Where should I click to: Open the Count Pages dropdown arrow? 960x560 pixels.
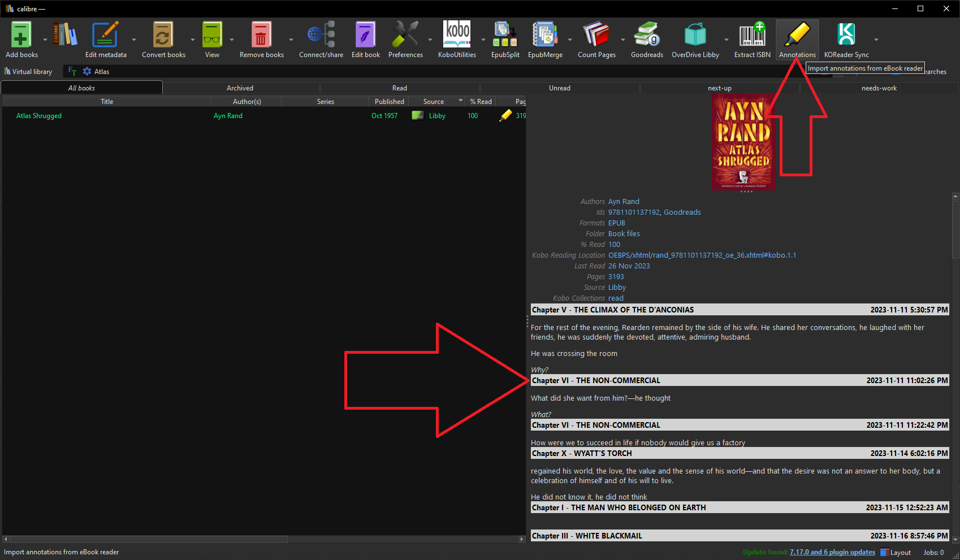tap(623, 40)
